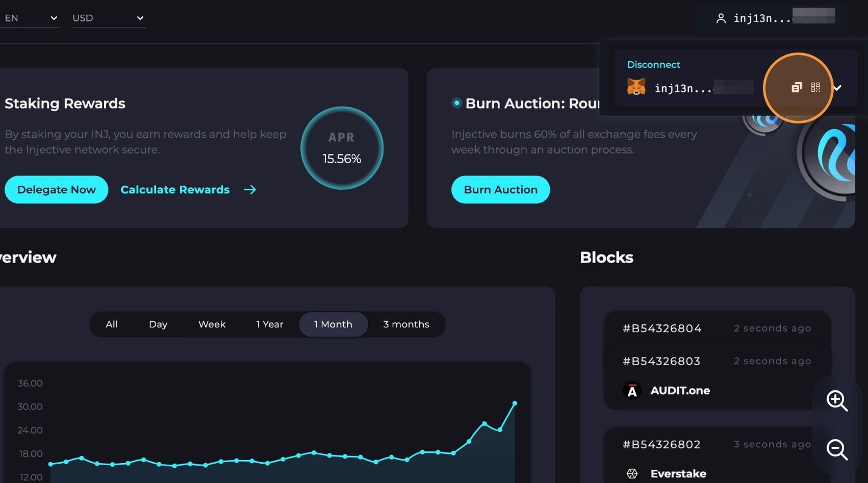Click the zoom out magnifier
This screenshot has height=483, width=868.
point(836,449)
